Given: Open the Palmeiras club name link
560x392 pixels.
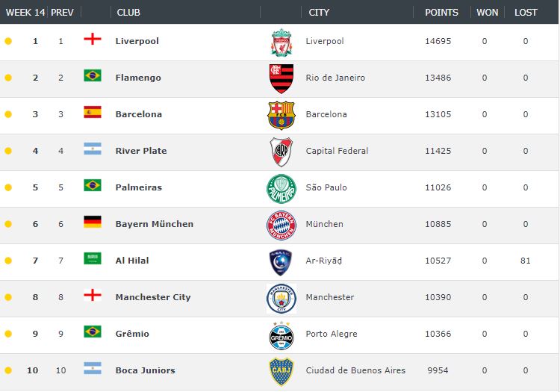Looking at the screenshot, I should point(139,187).
